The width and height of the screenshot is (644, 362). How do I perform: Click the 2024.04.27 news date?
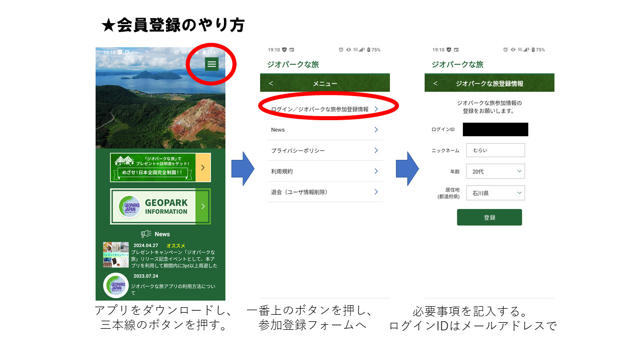click(x=146, y=245)
